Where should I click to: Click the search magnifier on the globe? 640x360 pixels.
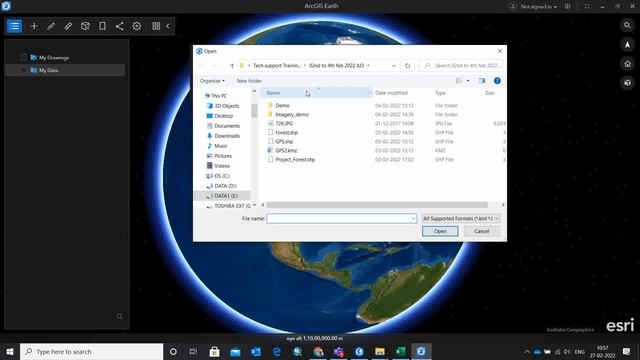(x=627, y=25)
